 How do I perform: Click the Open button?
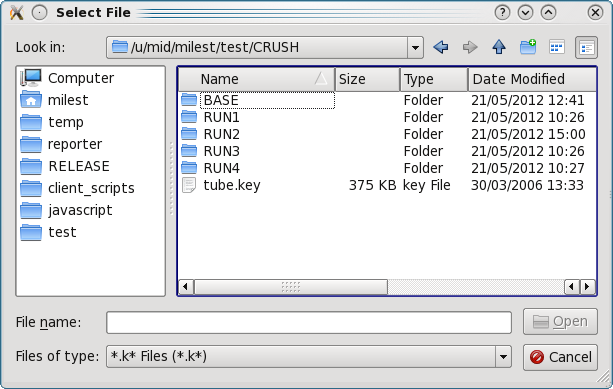pos(560,322)
